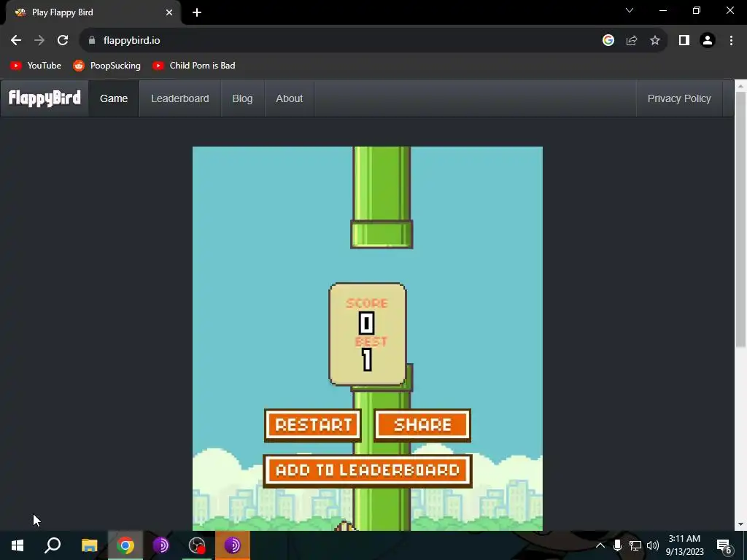Viewport: 747px width, 560px height.
Task: Open File Explorer from the taskbar
Action: pyautogui.click(x=89, y=545)
